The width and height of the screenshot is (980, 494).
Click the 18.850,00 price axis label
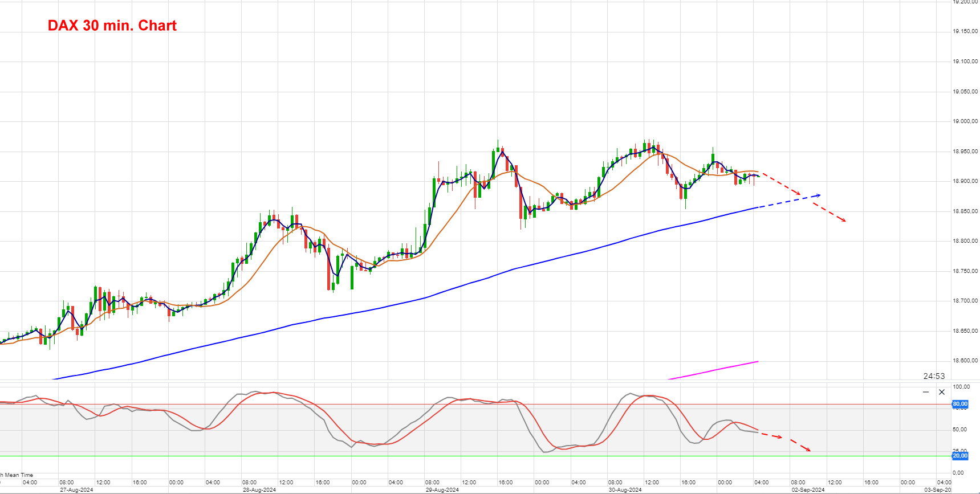[965, 211]
